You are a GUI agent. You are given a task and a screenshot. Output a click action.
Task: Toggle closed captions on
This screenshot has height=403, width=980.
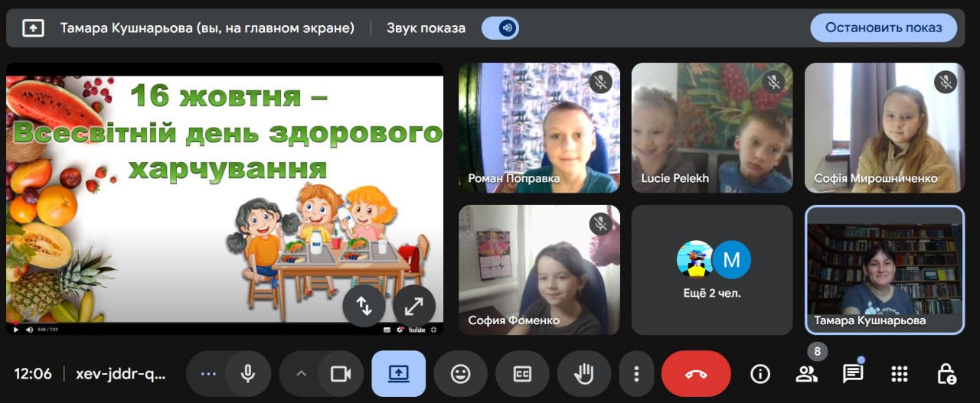[x=522, y=373]
